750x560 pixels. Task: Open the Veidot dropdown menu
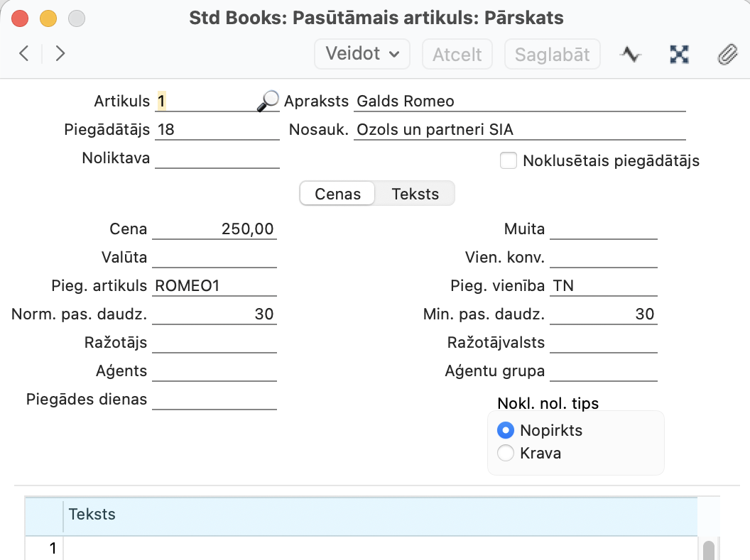click(362, 54)
